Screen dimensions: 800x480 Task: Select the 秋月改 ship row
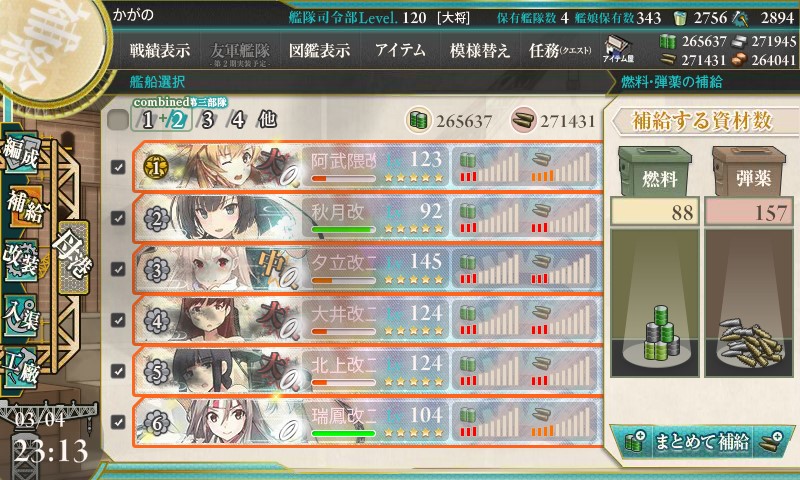tap(367, 218)
